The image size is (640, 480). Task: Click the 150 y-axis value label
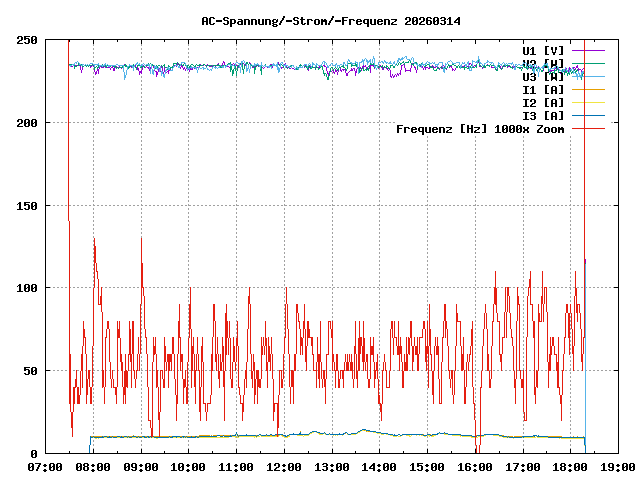[x=27, y=205]
